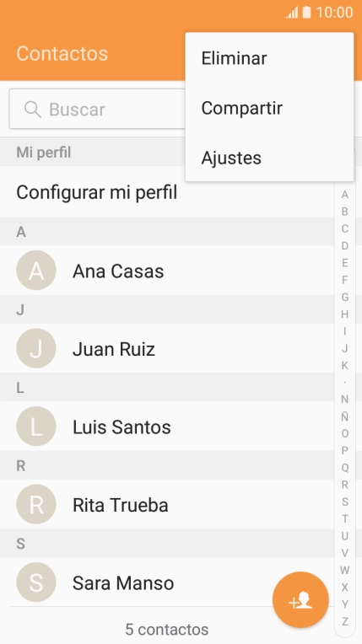The image size is (362, 644).
Task: Jump to letter R in index bar
Action: click(x=345, y=485)
